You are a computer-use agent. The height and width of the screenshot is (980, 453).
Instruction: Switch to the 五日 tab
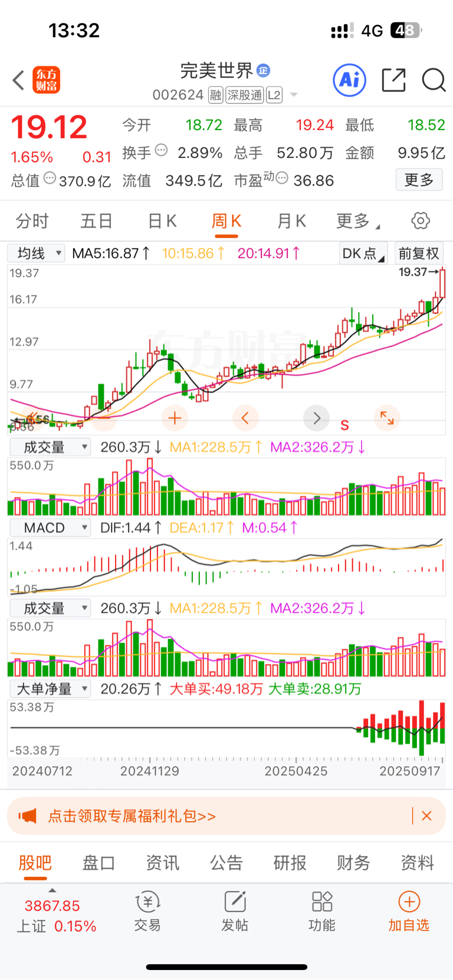pyautogui.click(x=96, y=221)
